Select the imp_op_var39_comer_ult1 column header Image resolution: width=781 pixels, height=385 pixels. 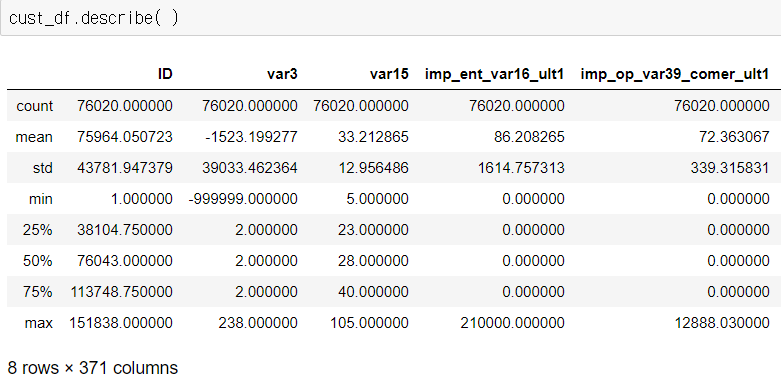675,74
